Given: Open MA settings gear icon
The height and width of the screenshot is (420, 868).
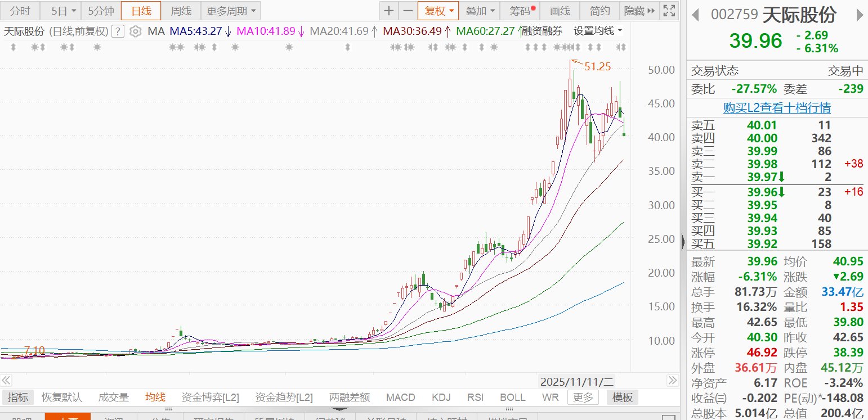Looking at the screenshot, I should (x=135, y=31).
